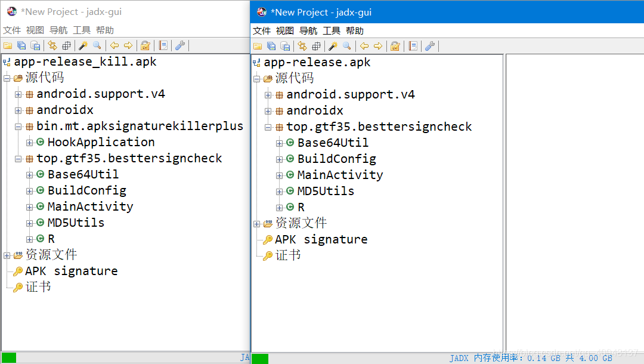Select R class in right window tree

point(301,207)
